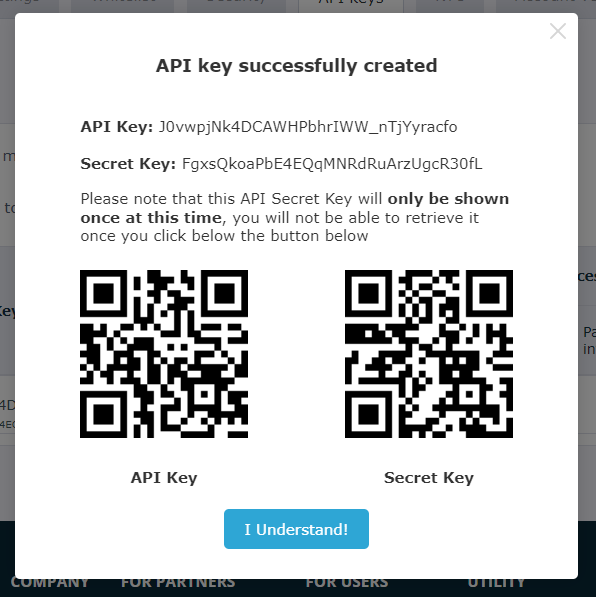Switch to the API Keys tab behind dialog
Viewport: 596px width, 597px height.
point(351,4)
